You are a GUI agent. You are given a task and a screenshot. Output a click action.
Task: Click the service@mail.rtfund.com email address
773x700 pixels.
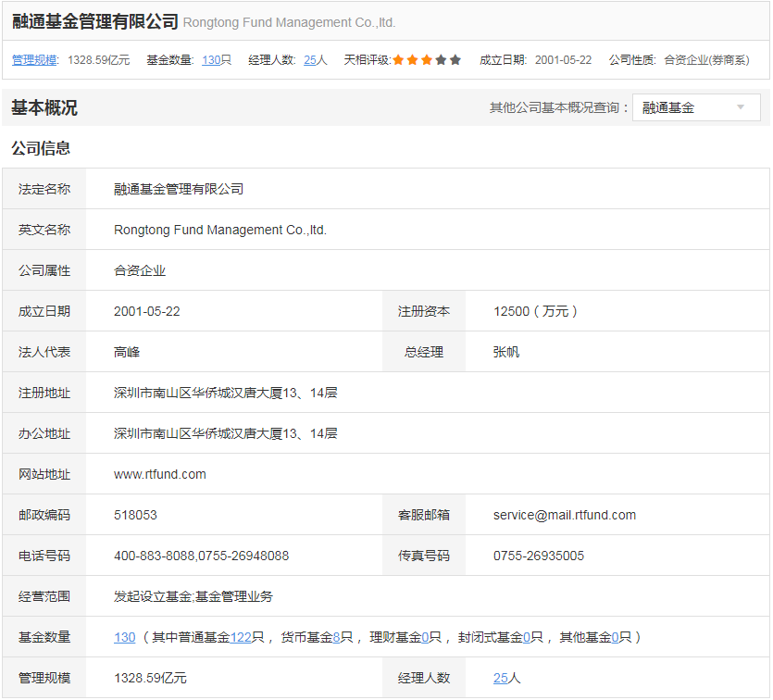tap(564, 515)
